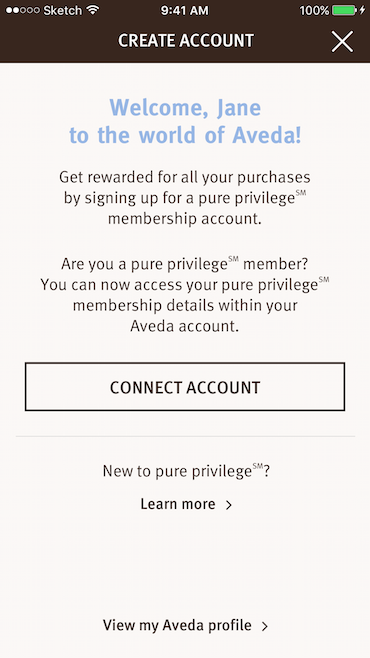
Task: Tap the Welcome, Jane heading line
Action: point(185,108)
